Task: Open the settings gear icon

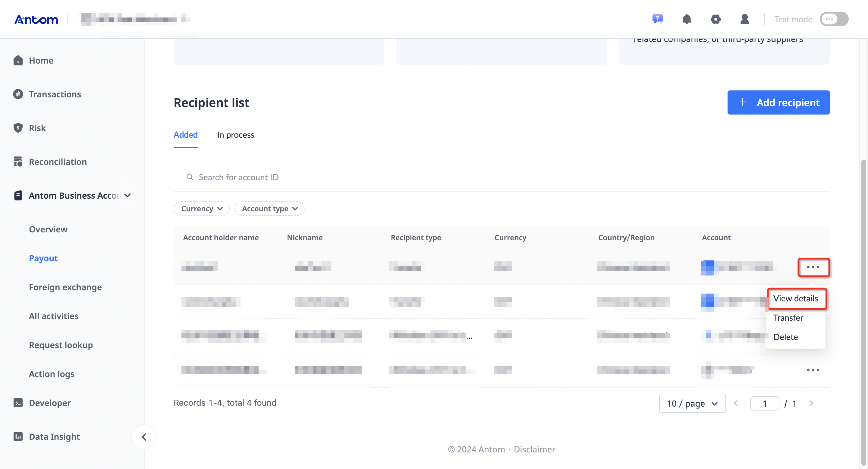Action: click(716, 19)
